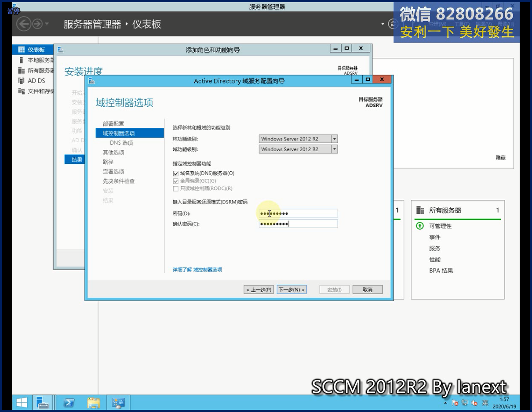The image size is (532, 412).
Task: Open Server Manager from the taskbar
Action: pyautogui.click(x=43, y=402)
